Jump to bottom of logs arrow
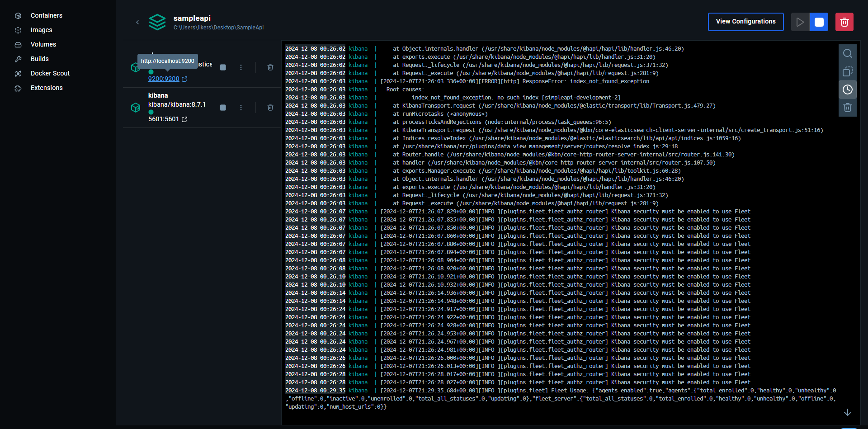868x429 pixels. click(x=848, y=412)
